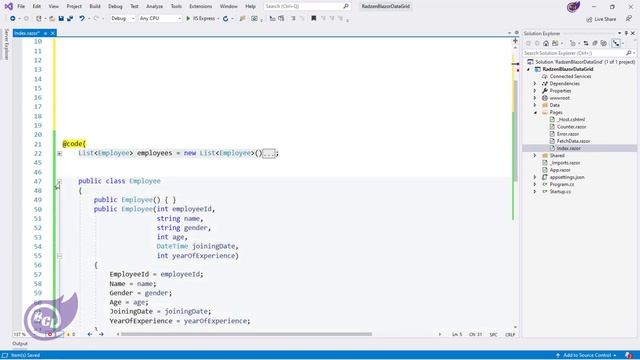Click the Save All icon
This screenshot has width=640, height=360.
point(70,18)
